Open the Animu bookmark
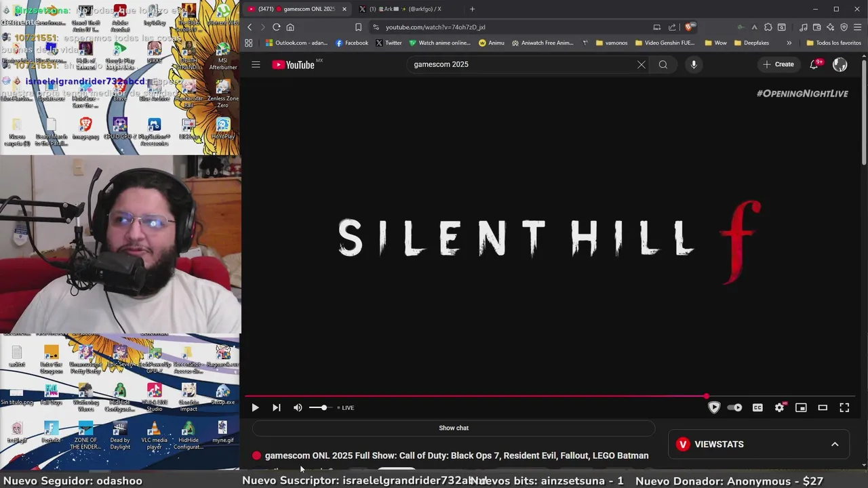This screenshot has width=868, height=488. (x=492, y=43)
